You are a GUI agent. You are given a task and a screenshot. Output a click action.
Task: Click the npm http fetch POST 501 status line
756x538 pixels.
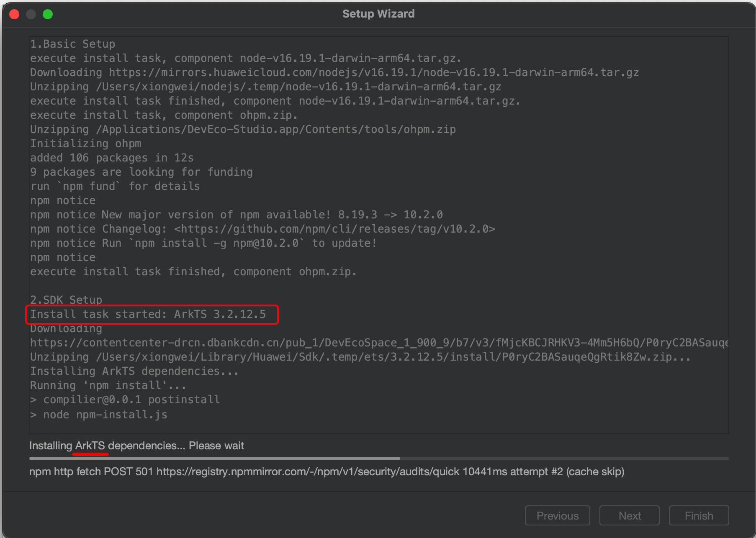327,471
